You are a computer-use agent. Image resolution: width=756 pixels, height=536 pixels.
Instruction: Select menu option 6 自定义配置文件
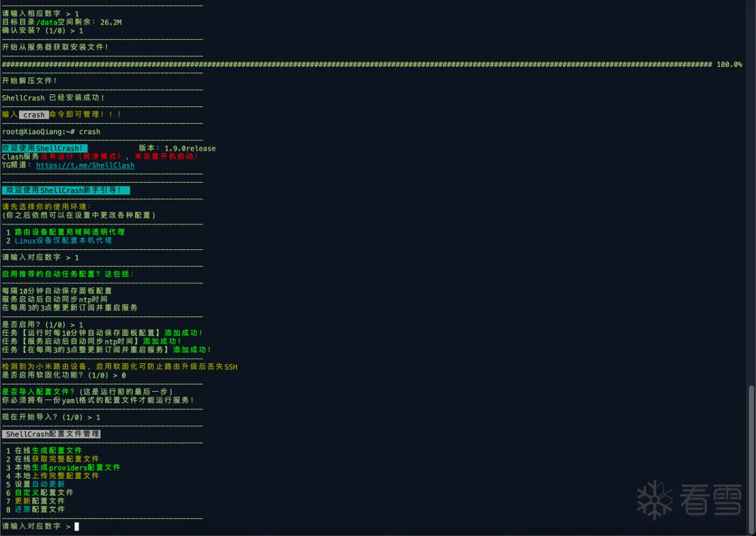coord(40,492)
